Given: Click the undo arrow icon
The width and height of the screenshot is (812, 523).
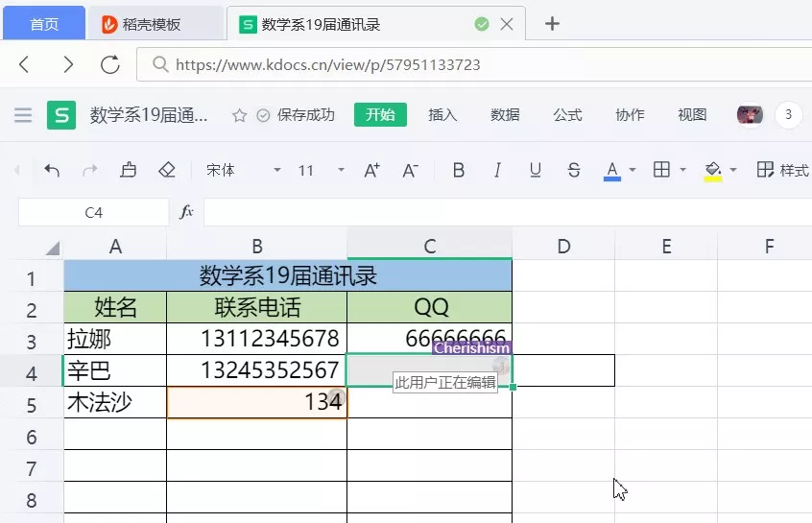Looking at the screenshot, I should coord(52,170).
